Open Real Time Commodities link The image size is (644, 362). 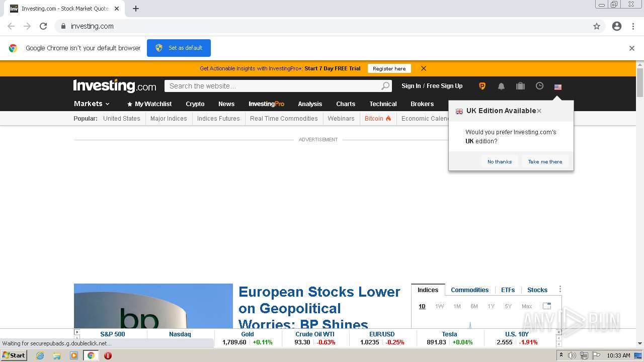pyautogui.click(x=284, y=119)
